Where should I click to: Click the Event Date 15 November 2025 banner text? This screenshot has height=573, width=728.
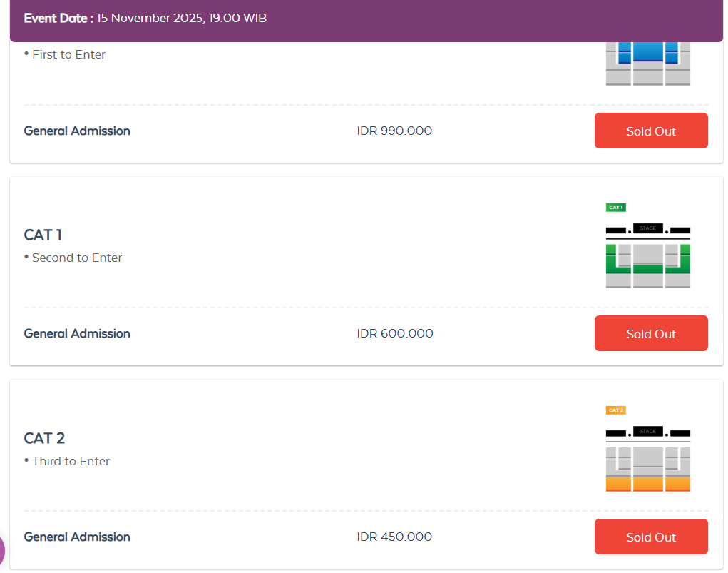[x=145, y=18]
